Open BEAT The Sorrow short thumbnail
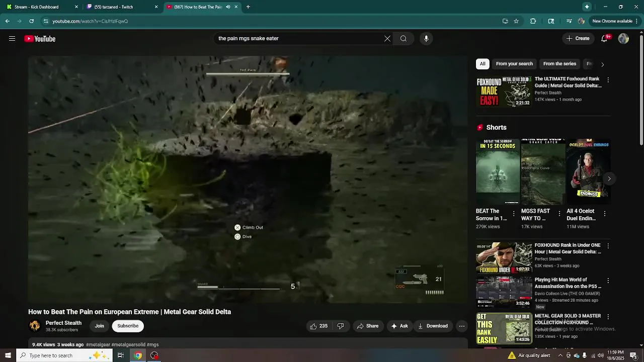Screen dimensions: 644x362 [x=498, y=172]
